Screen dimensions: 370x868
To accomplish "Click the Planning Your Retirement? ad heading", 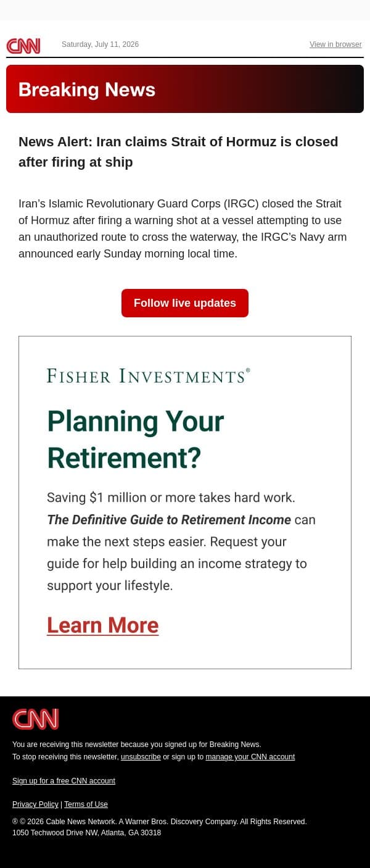I will (136, 440).
